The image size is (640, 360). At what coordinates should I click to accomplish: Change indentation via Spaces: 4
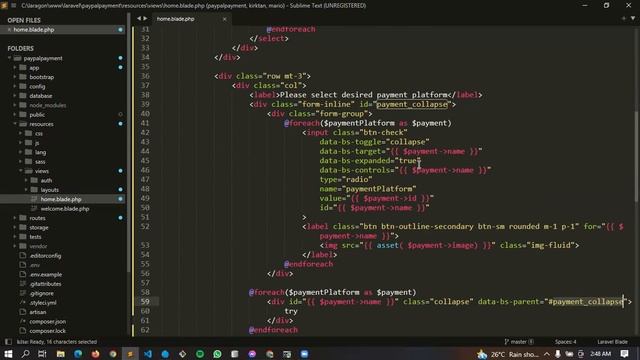(565, 342)
